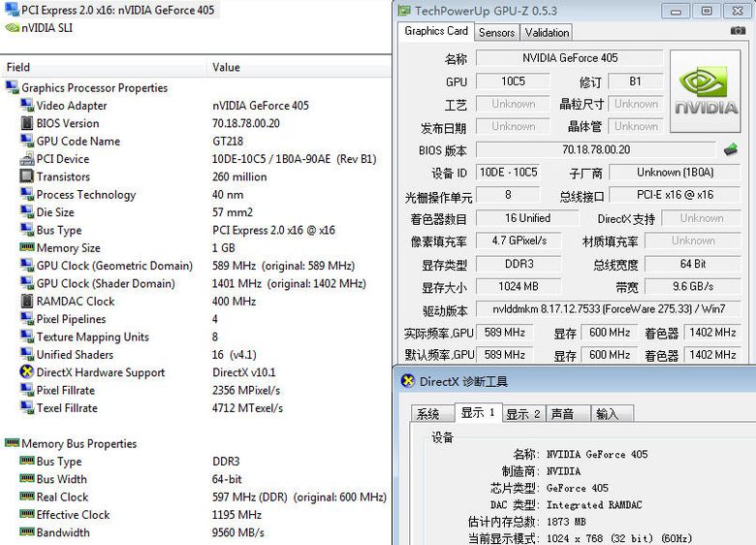This screenshot has height=545, width=756.
Task: Click the Effective Clock memory icon
Action: 27,514
